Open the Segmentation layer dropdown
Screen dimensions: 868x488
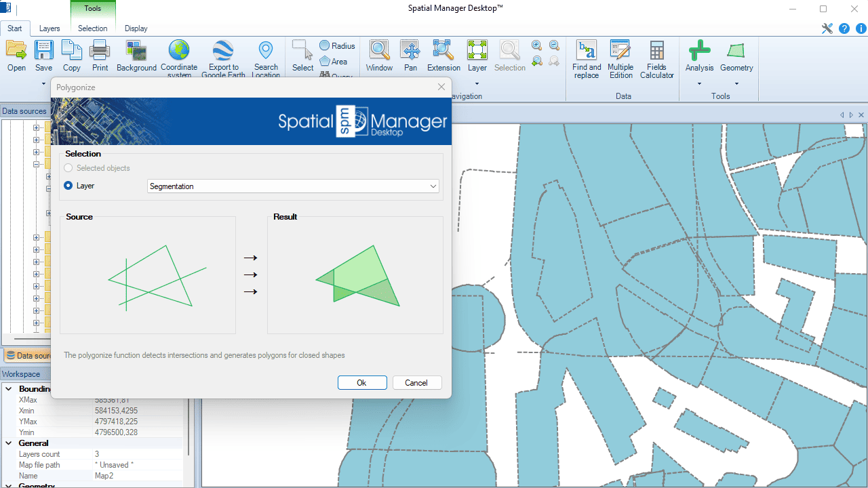pyautogui.click(x=294, y=186)
